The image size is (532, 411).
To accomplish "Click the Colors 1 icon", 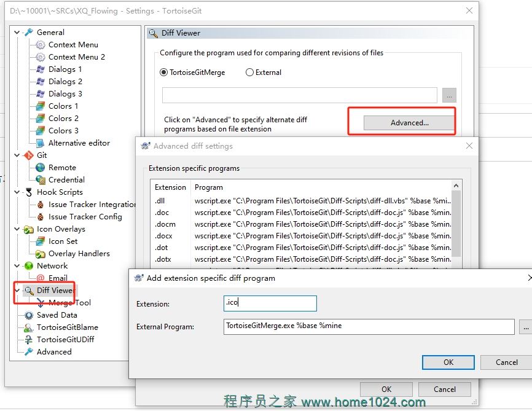I will (41, 106).
